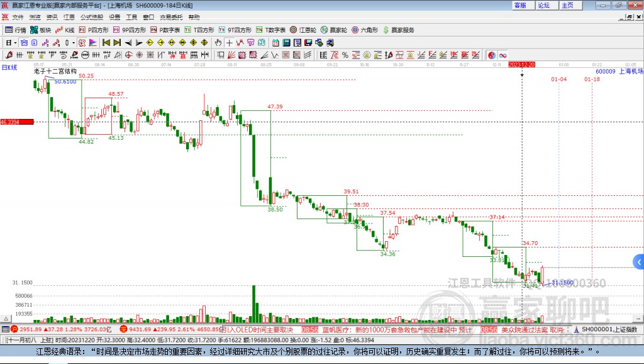The image size is (644, 364).
Task: Click the calculator icon
Action: click(x=287, y=43)
